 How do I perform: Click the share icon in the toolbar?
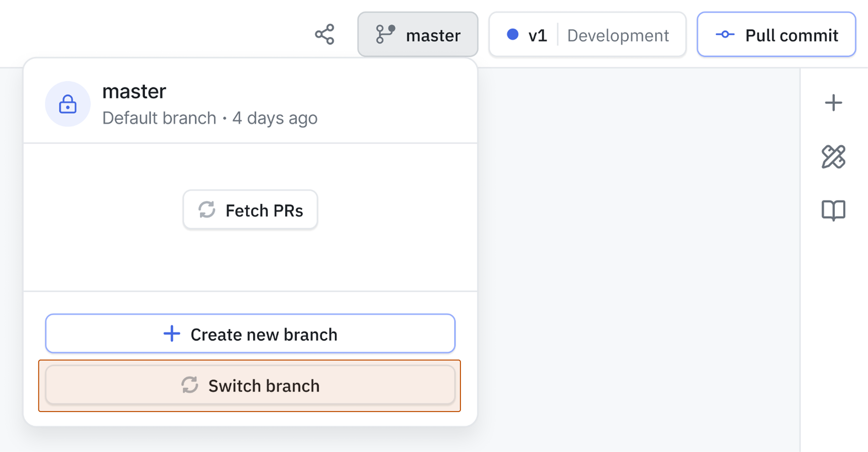(324, 34)
